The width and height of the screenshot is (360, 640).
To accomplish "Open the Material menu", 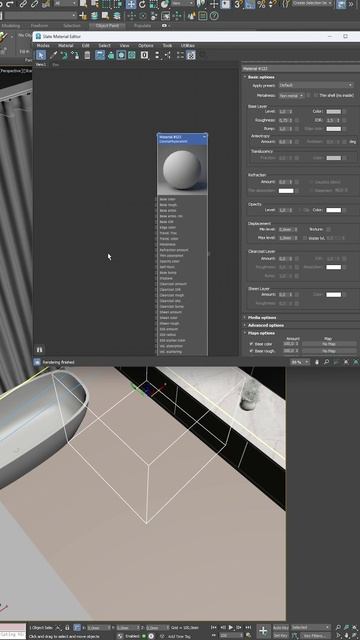I will click(x=65, y=46).
